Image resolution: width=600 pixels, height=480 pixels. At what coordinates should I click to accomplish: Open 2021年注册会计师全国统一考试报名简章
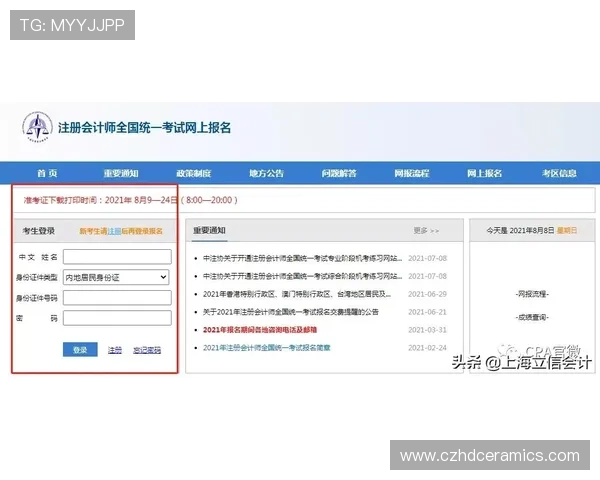[266, 348]
